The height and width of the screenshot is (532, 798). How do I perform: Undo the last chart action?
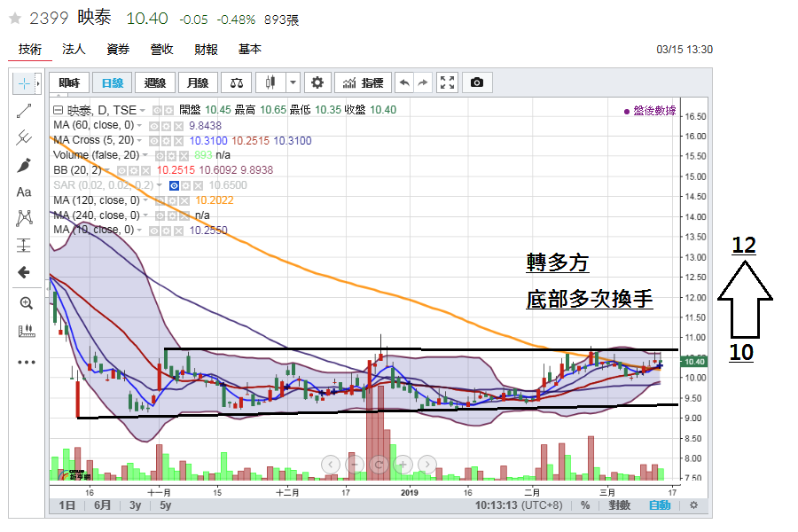pyautogui.click(x=404, y=82)
